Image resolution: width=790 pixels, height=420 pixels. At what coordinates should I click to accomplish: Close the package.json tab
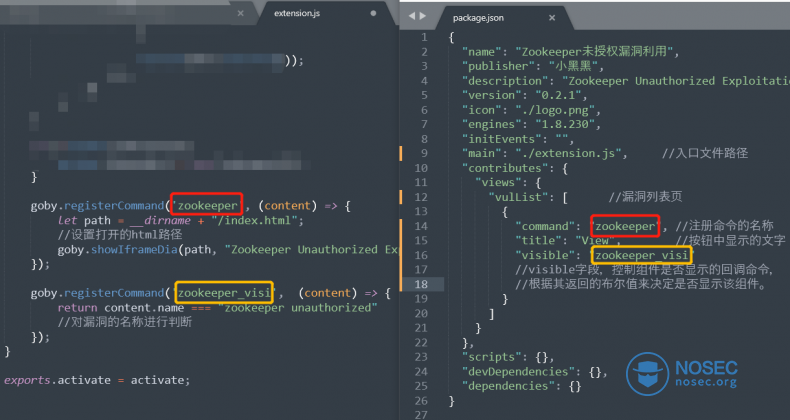coord(552,18)
